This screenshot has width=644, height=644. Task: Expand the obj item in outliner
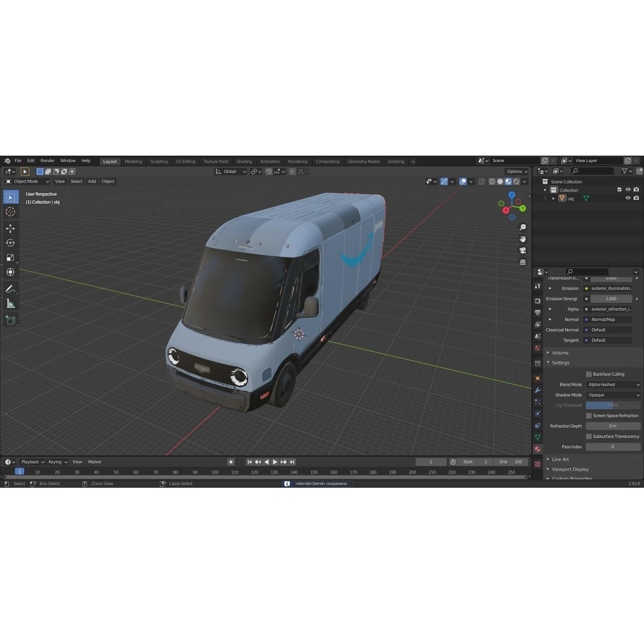[x=553, y=199]
